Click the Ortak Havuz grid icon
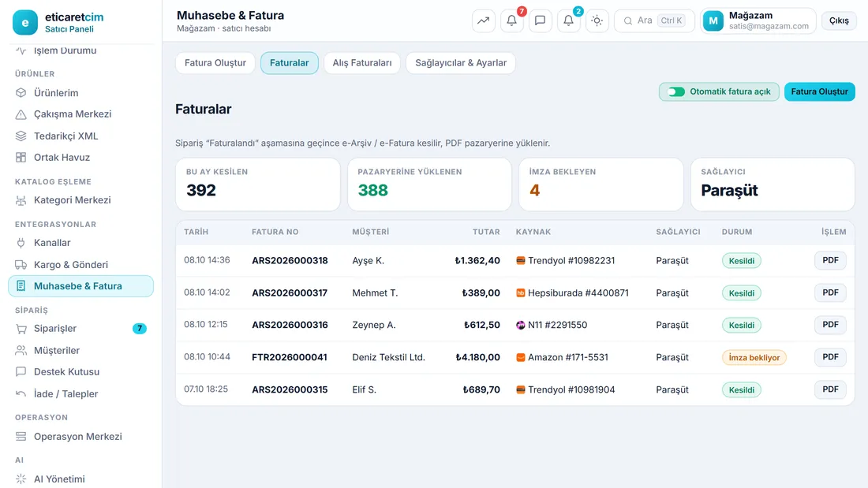This screenshot has width=868, height=488. point(21,158)
